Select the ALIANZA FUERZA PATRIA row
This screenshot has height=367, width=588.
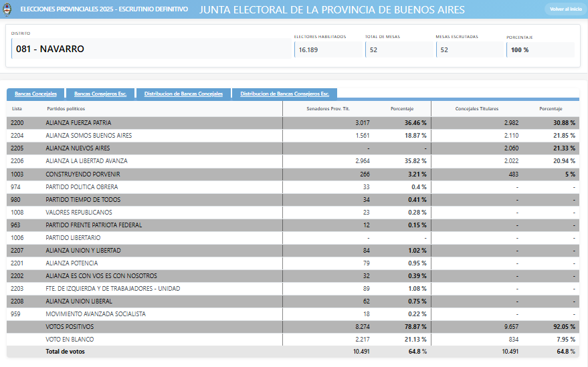pos(78,123)
